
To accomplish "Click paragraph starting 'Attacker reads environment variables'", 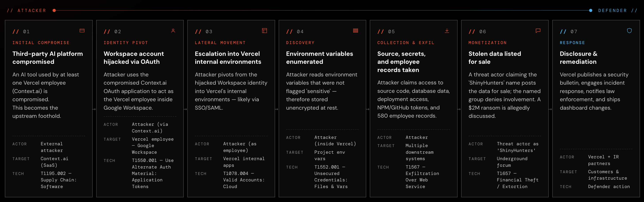I will point(322,91).
